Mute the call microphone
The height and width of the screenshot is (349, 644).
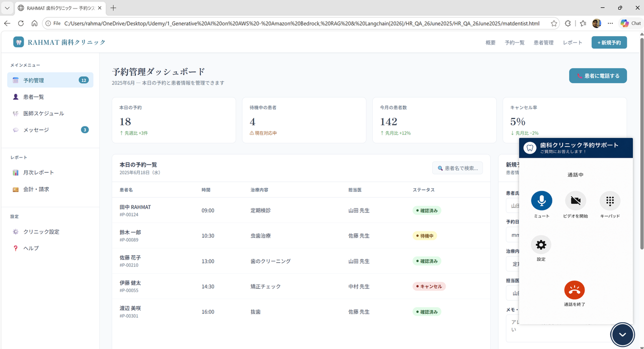pyautogui.click(x=541, y=200)
